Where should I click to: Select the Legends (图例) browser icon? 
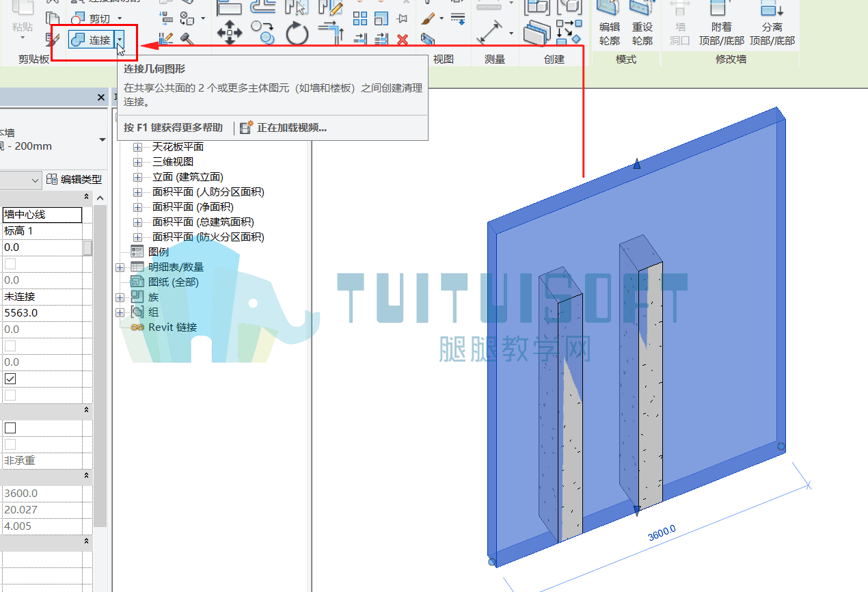point(137,252)
